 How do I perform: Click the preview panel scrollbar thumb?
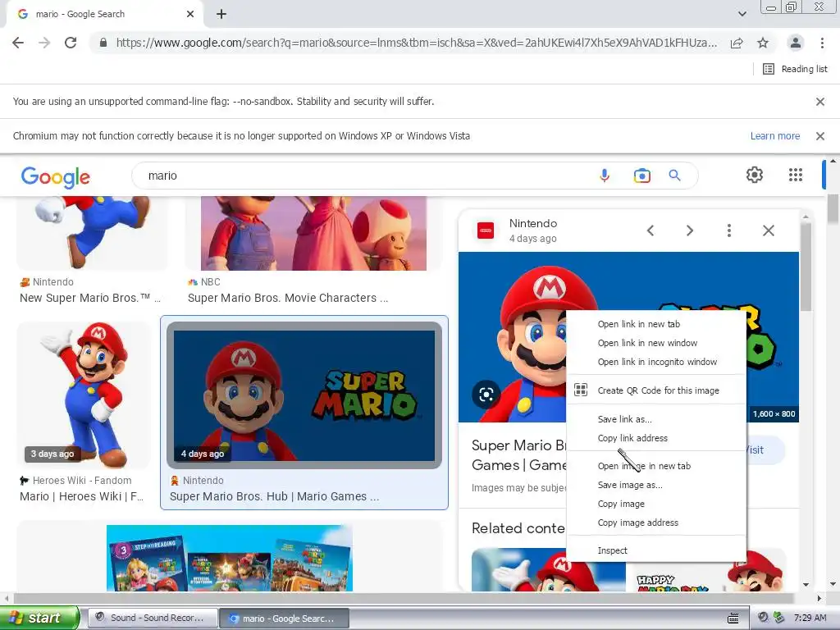coord(806,267)
